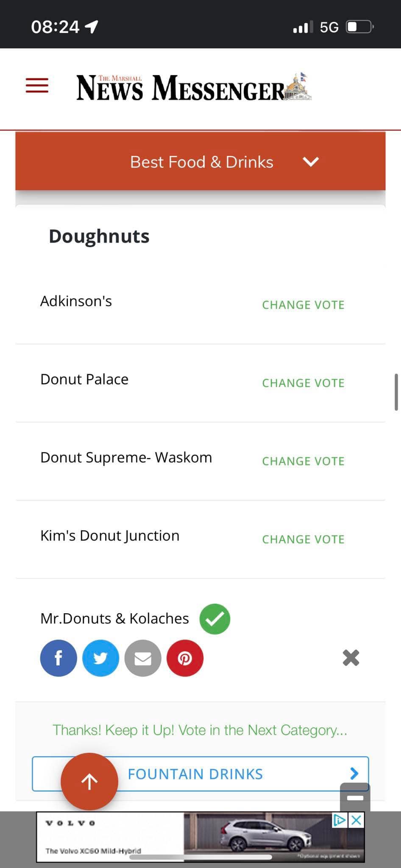Screen dimensions: 401x868
Task: Share vote by email icon
Action: coord(143,658)
